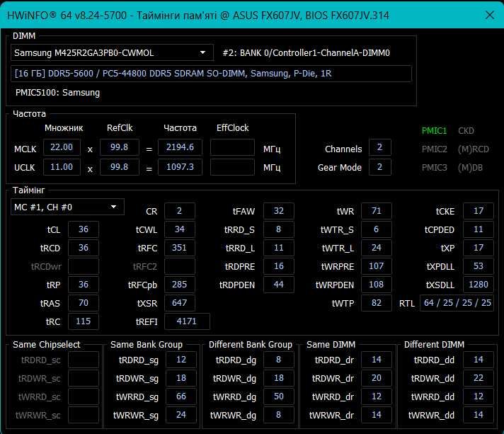Click the tWRRD_sg value 66
Image resolution: width=504 pixels, height=434 pixels.
tap(181, 396)
